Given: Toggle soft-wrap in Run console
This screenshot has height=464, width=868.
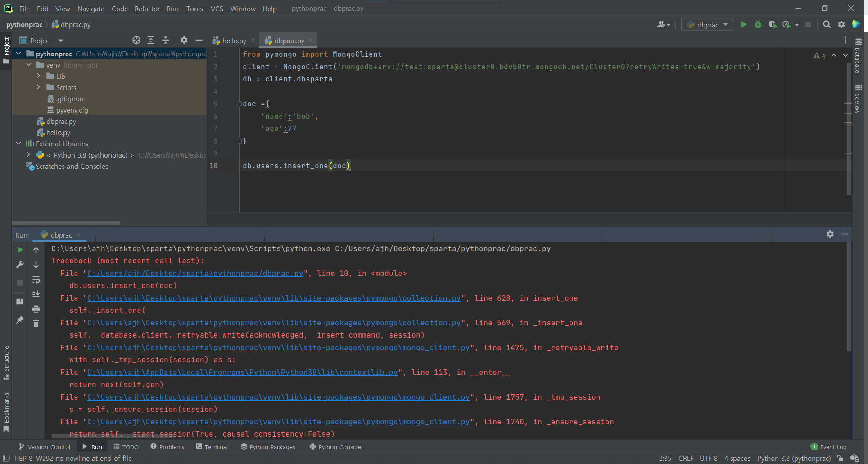Looking at the screenshot, I should [36, 280].
